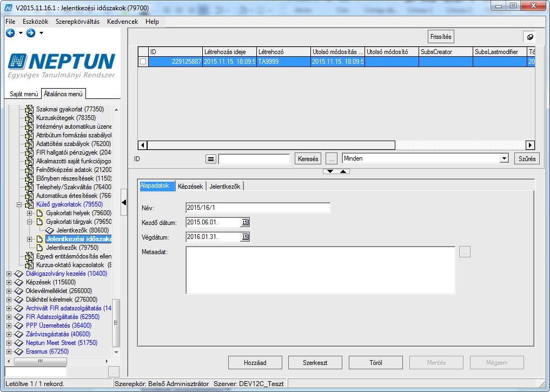Click Szerkeszt button

point(315,363)
